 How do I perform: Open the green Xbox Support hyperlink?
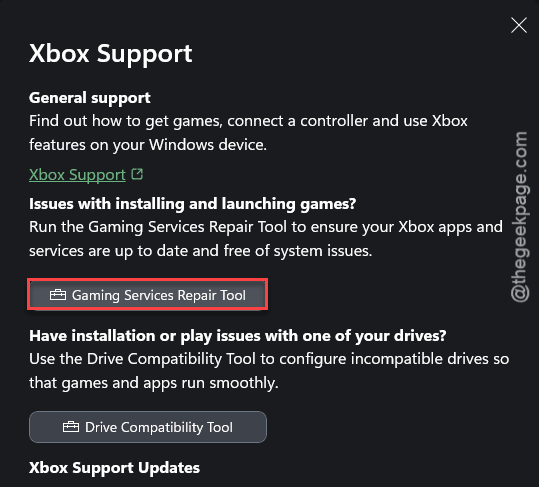77,175
